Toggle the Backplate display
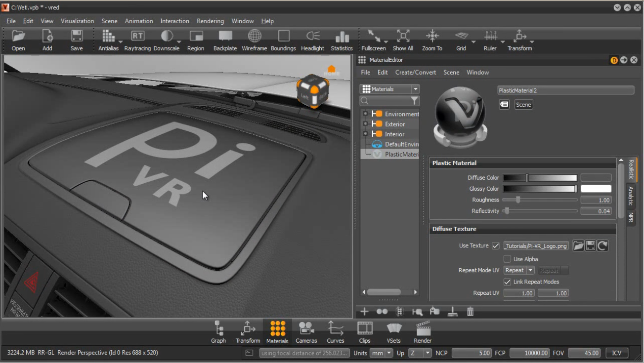This screenshot has height=363, width=644. point(225,36)
